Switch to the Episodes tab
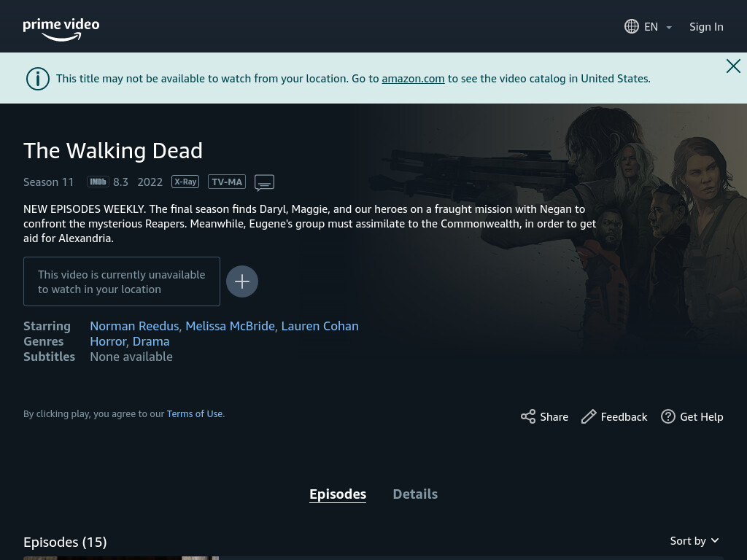The image size is (747, 560). 338,494
